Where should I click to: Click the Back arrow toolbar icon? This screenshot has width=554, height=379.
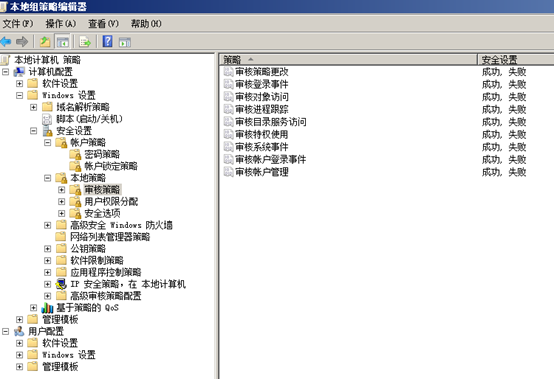(6, 42)
